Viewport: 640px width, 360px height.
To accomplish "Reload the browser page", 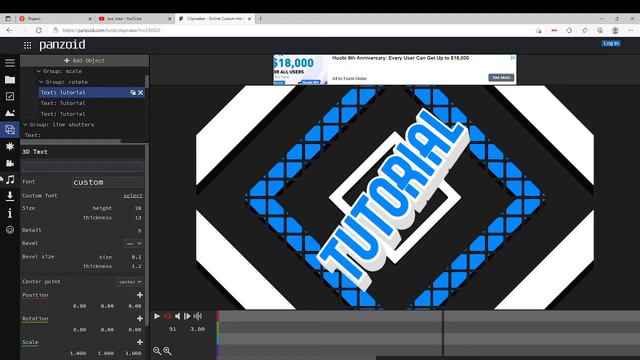I will pos(38,30).
